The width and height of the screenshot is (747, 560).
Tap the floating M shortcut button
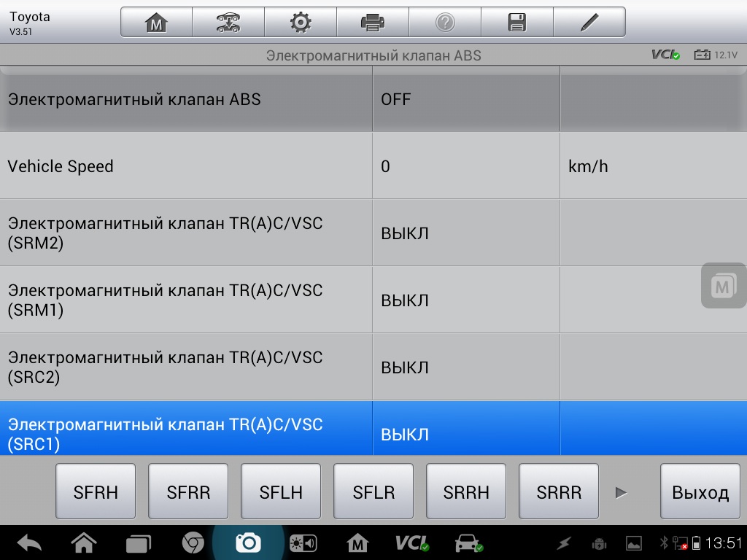pos(723,286)
